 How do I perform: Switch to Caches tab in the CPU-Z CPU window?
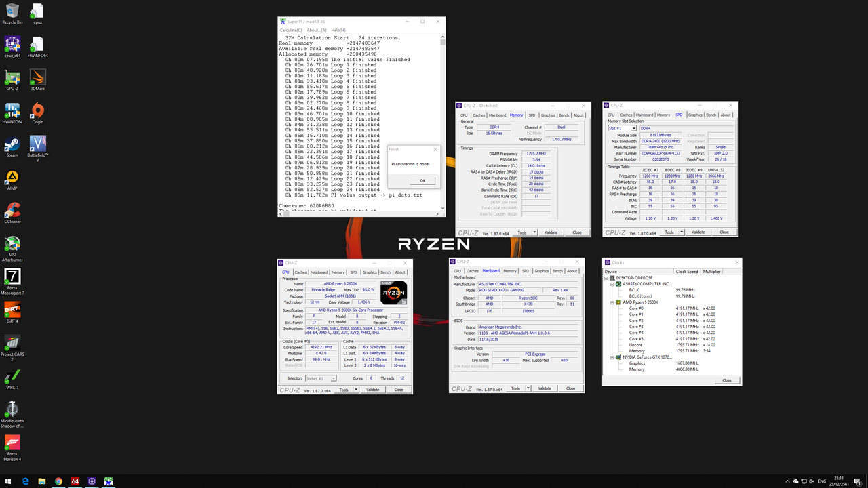tap(300, 272)
